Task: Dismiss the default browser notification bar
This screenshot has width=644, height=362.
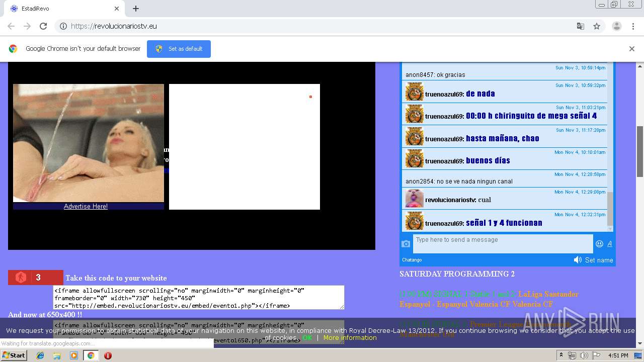Action: (632, 49)
